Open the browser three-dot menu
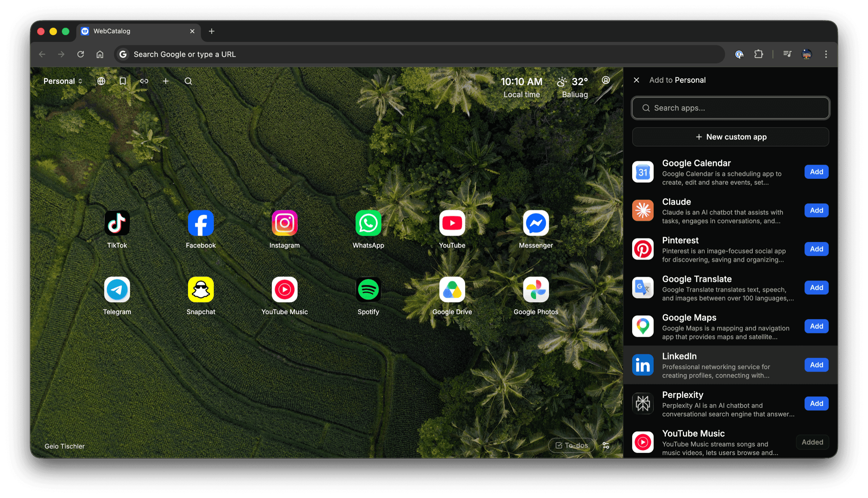This screenshot has height=498, width=868. point(826,54)
